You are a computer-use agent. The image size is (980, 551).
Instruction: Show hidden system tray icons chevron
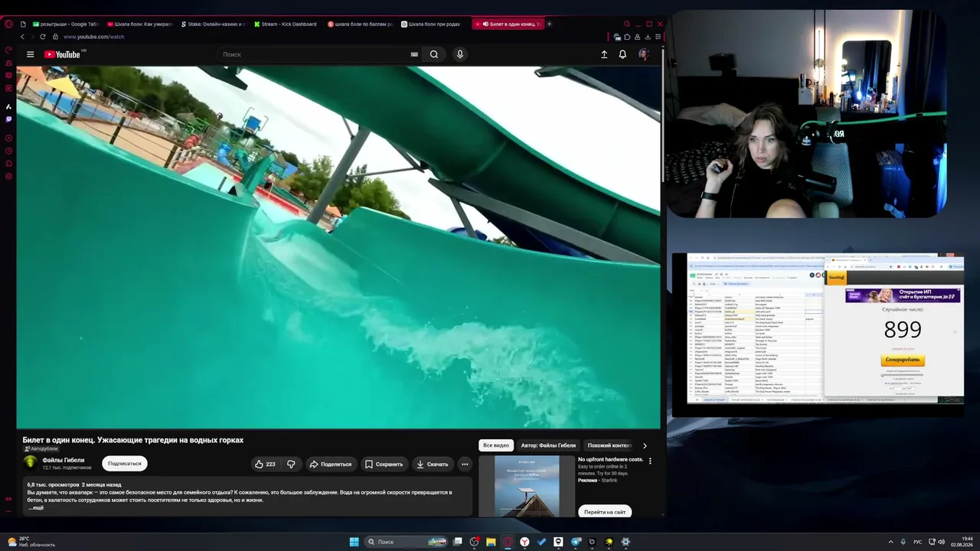tap(890, 542)
